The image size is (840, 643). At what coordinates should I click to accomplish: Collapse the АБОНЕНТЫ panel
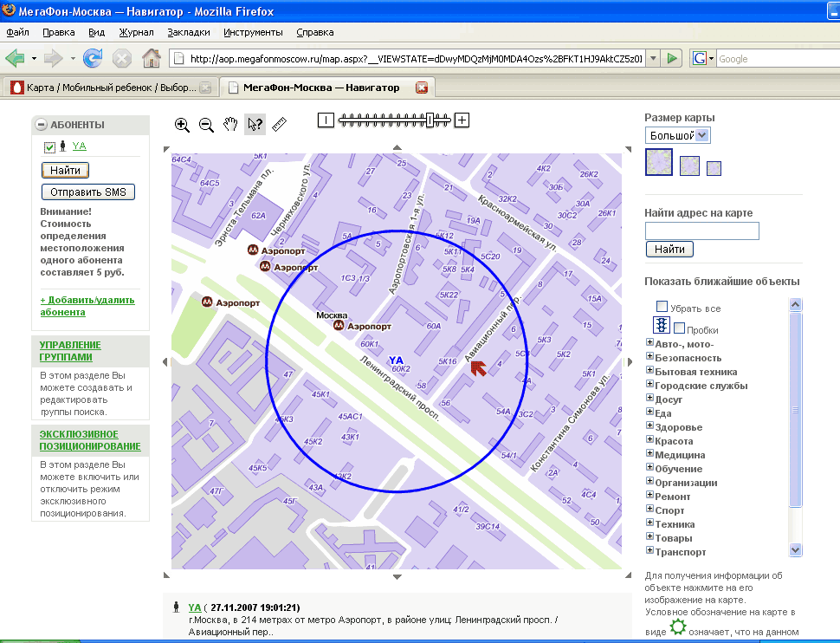(x=42, y=125)
